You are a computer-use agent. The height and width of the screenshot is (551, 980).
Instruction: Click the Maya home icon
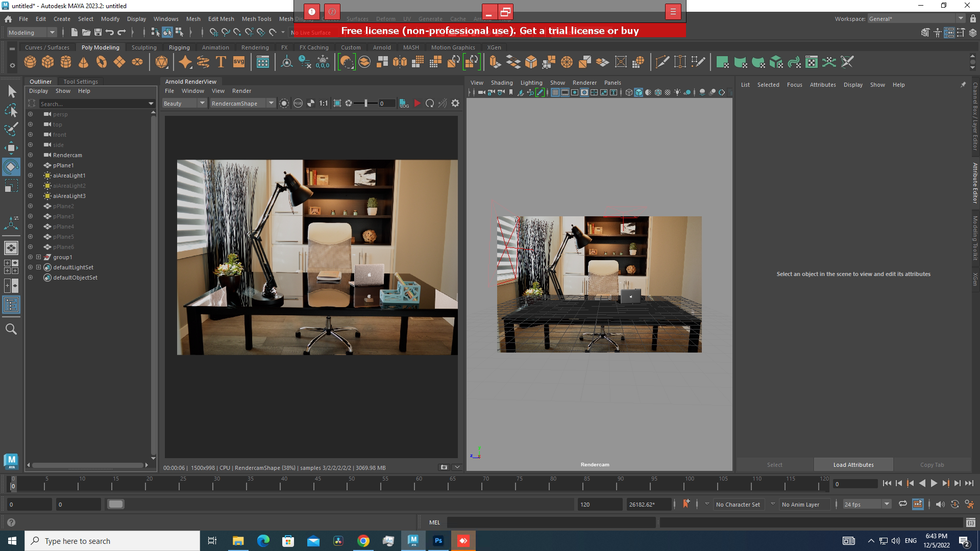pyautogui.click(x=8, y=19)
